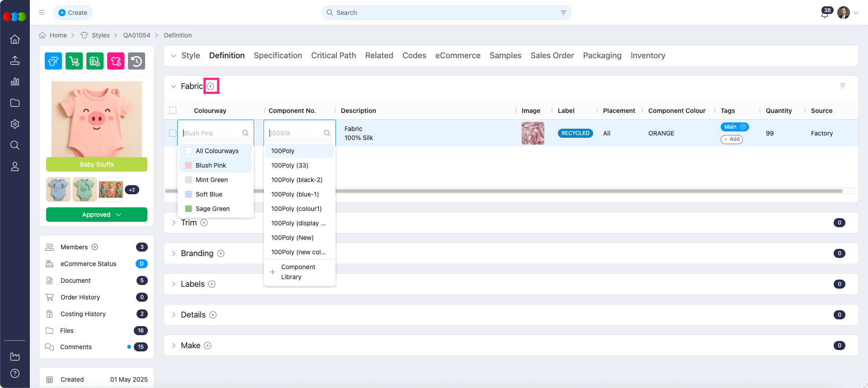
Task: Open the Home icon in sidebar
Action: (x=15, y=39)
